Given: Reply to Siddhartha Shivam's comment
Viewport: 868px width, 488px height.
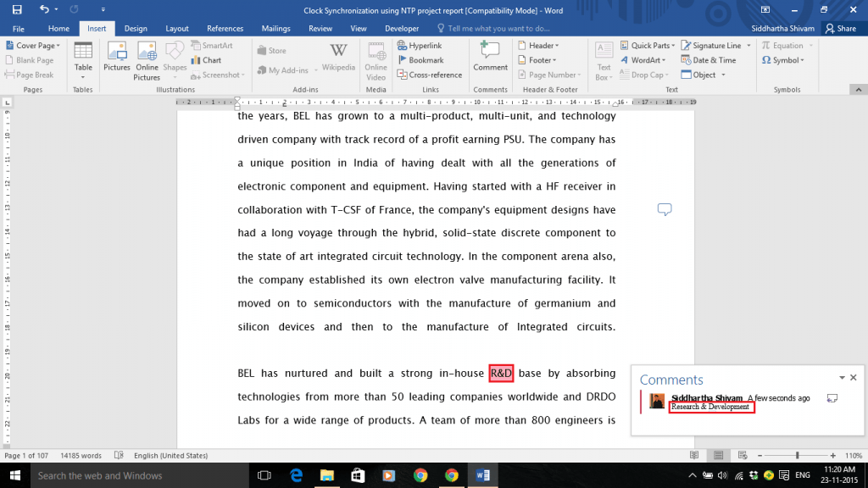Looking at the screenshot, I should (832, 397).
